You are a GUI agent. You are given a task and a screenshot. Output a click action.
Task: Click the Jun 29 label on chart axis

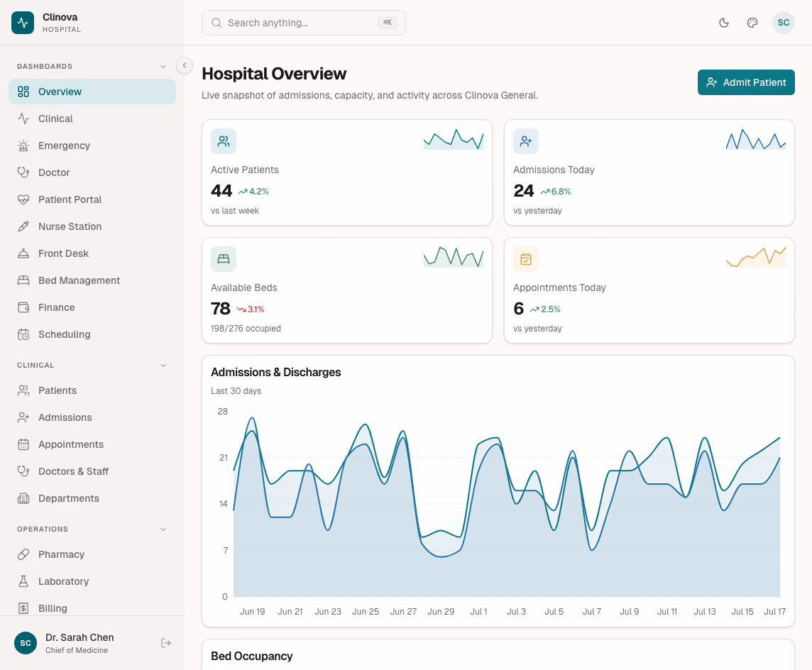pos(441,612)
